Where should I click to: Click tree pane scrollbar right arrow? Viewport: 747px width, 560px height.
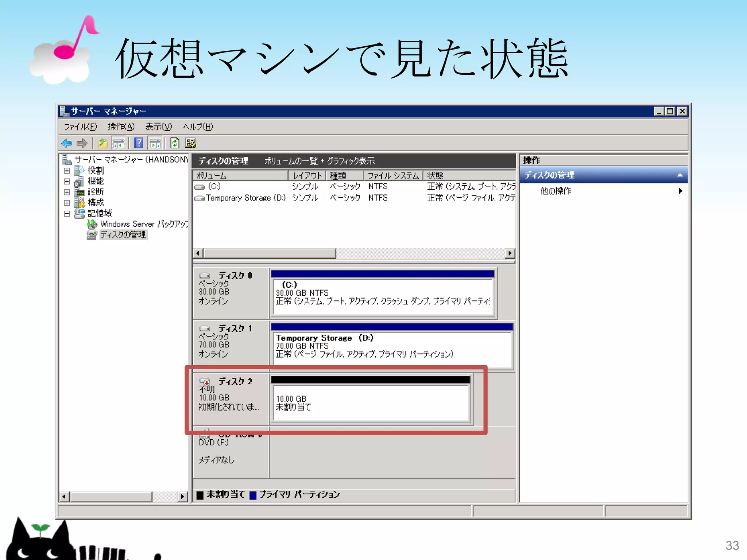click(x=183, y=497)
